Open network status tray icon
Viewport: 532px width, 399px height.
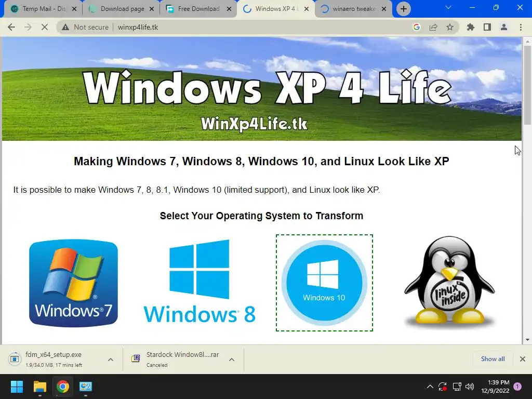457,387
